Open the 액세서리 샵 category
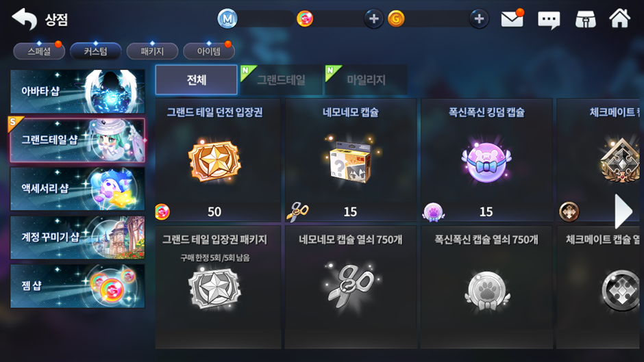This screenshot has height=362, width=644. 77,188
